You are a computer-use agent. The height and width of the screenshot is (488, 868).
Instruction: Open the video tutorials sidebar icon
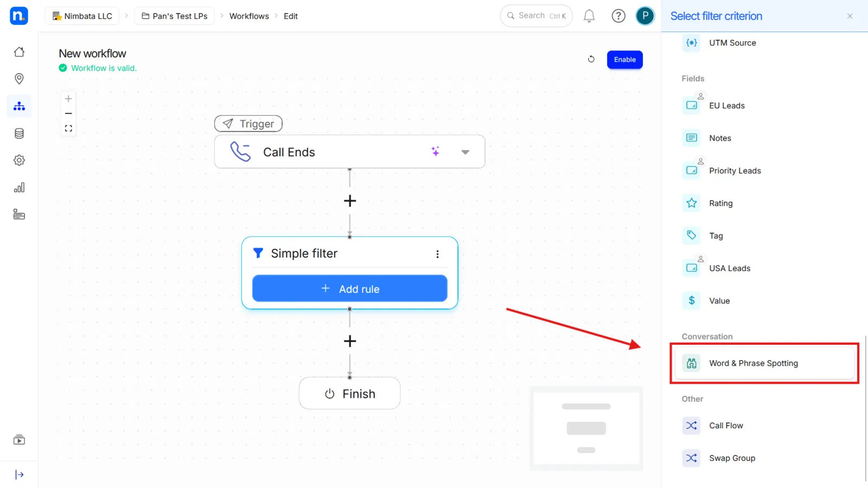pyautogui.click(x=19, y=440)
